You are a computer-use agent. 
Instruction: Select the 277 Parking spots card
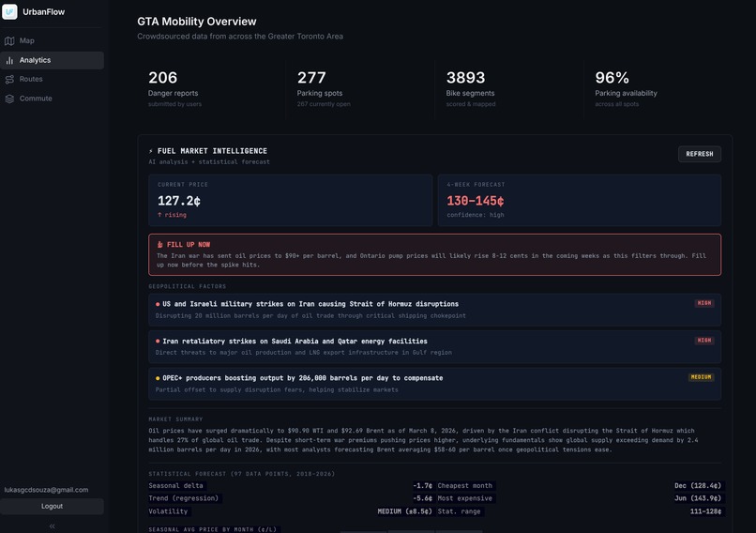click(360, 90)
